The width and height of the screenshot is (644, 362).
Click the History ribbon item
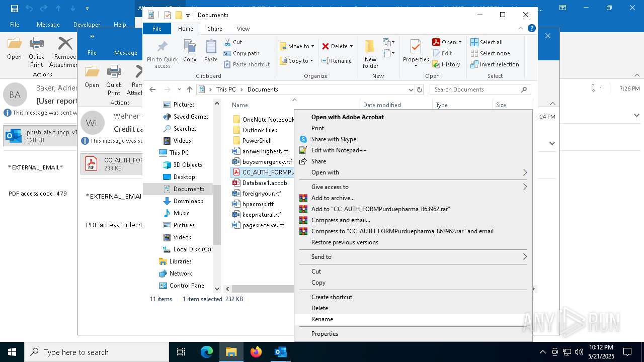point(446,64)
